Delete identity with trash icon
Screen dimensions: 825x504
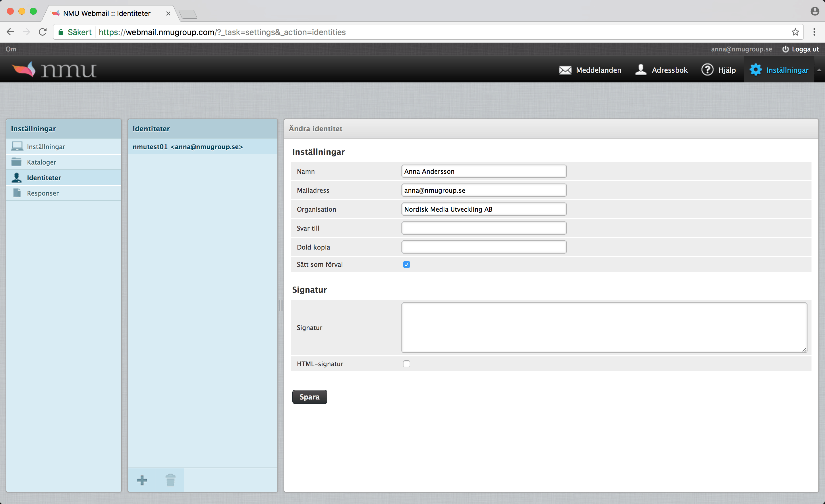[x=170, y=480]
